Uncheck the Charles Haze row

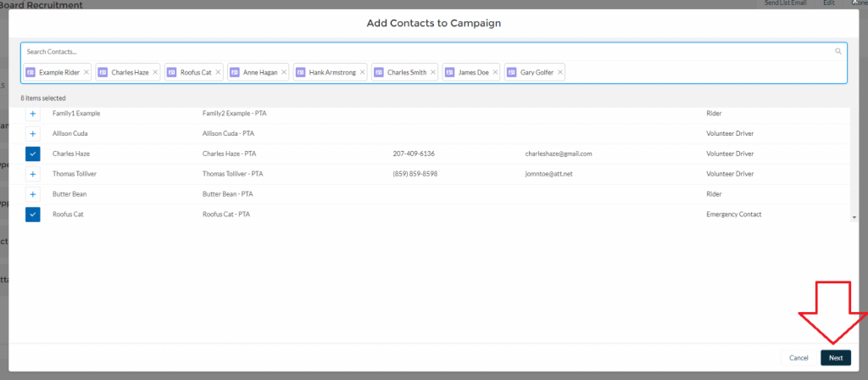coord(33,154)
